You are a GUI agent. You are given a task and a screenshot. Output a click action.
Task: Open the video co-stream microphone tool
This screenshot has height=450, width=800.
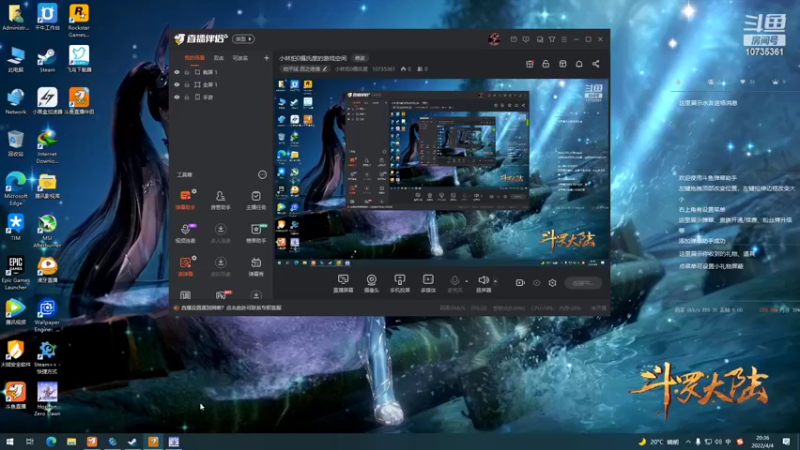tap(185, 233)
